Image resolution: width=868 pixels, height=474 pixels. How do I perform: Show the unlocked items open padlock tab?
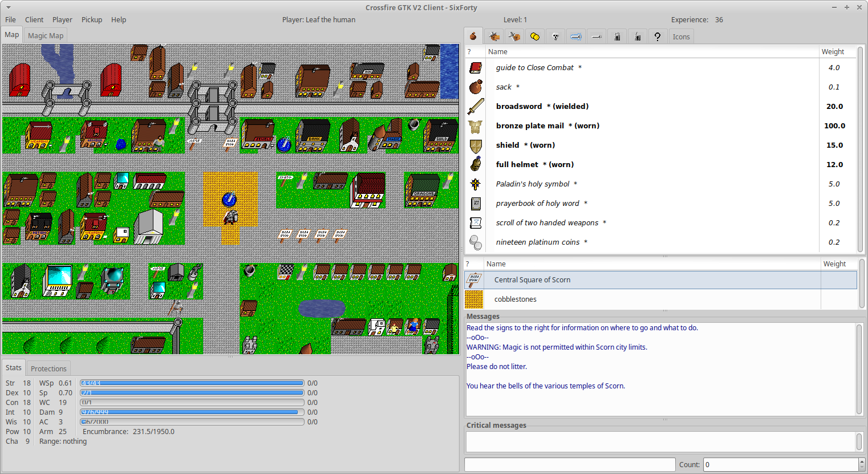point(638,37)
